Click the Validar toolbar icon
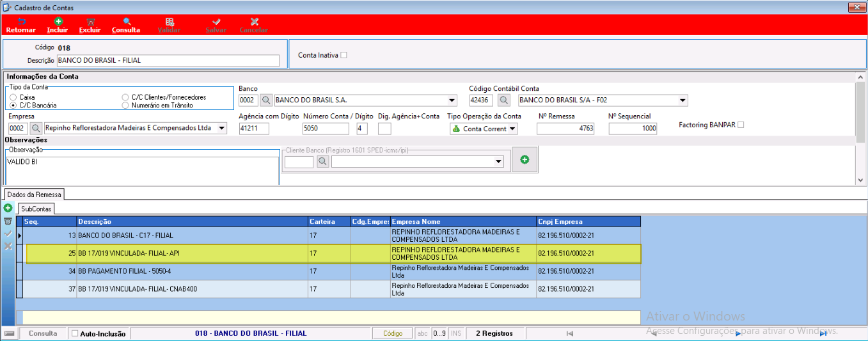Viewport: 868px width, 341px height. pos(169,21)
